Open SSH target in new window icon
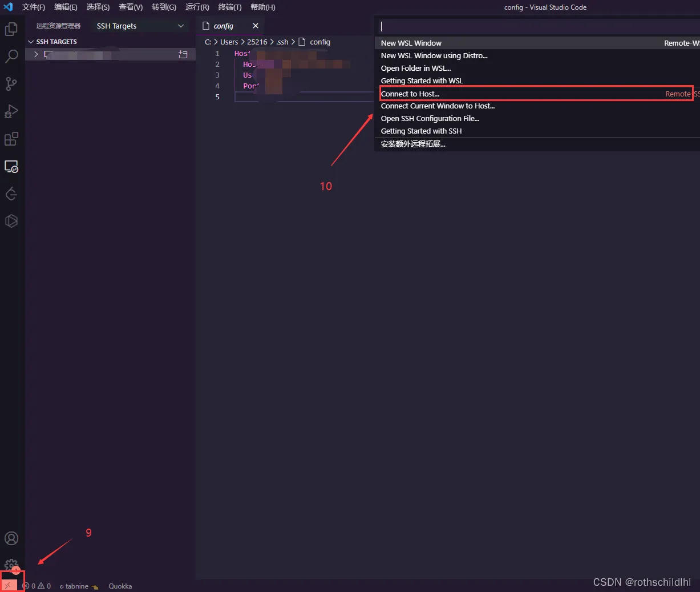Viewport: 700px width, 592px height. click(183, 54)
